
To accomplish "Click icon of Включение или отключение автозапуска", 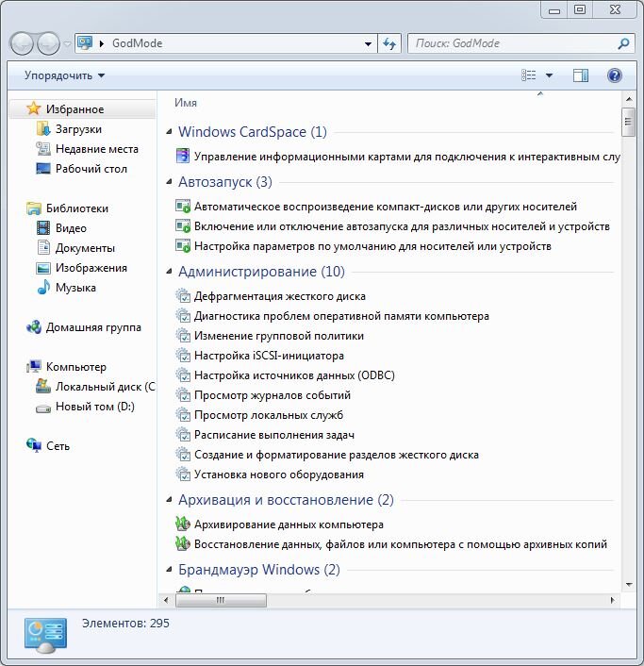I will pos(183,226).
